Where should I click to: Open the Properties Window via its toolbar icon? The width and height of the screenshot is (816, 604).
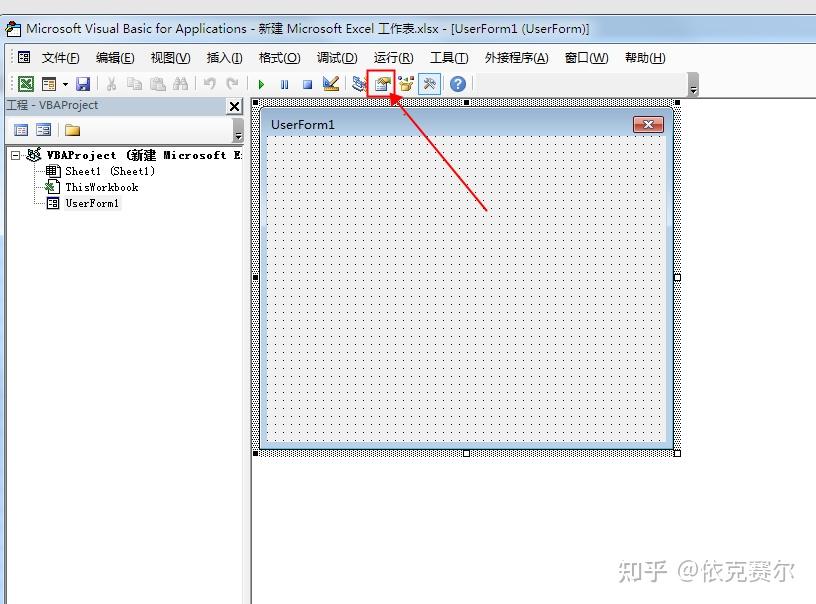pos(381,84)
